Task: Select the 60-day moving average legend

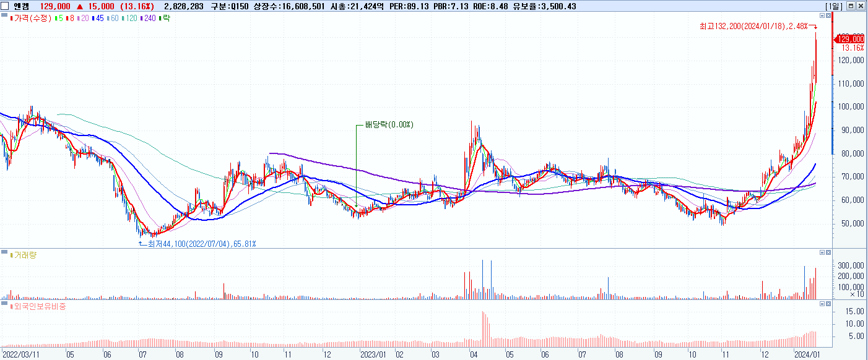Action: pyautogui.click(x=113, y=18)
